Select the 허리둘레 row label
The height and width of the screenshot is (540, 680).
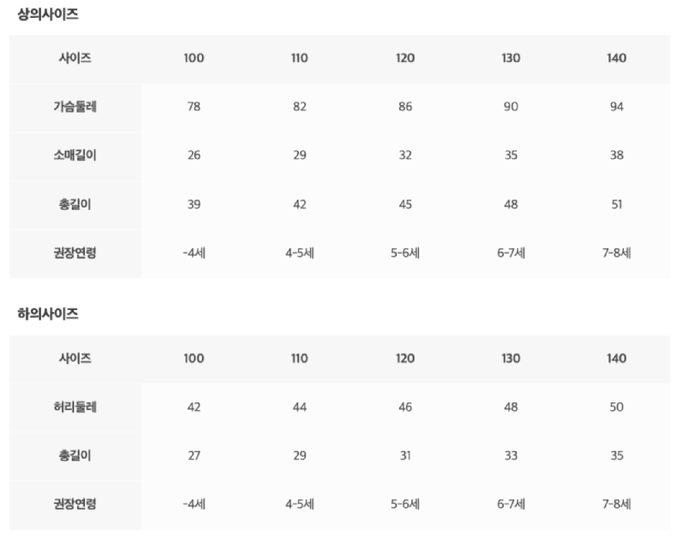[x=75, y=407]
